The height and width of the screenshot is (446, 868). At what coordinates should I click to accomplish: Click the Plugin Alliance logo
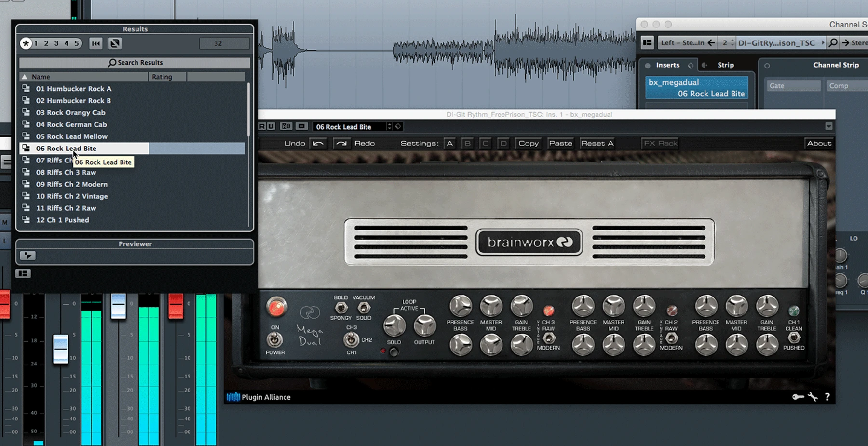click(x=259, y=397)
